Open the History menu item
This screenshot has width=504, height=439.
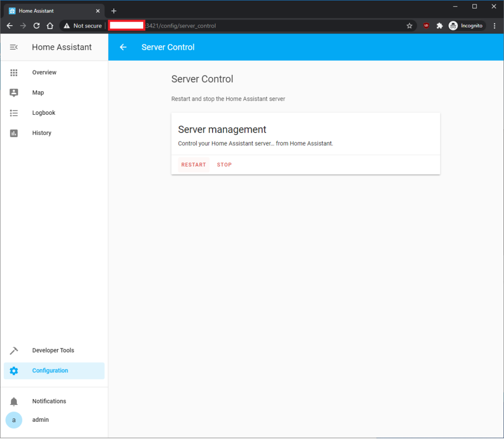pos(54,133)
